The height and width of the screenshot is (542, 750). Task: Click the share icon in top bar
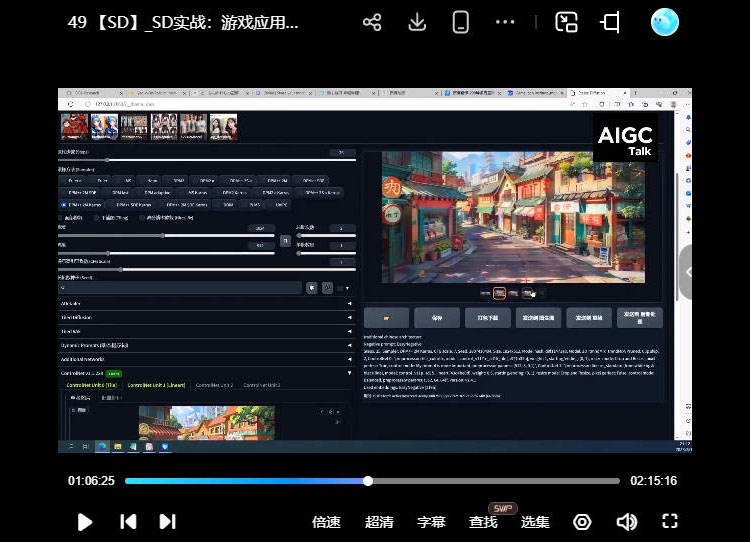[x=372, y=22]
